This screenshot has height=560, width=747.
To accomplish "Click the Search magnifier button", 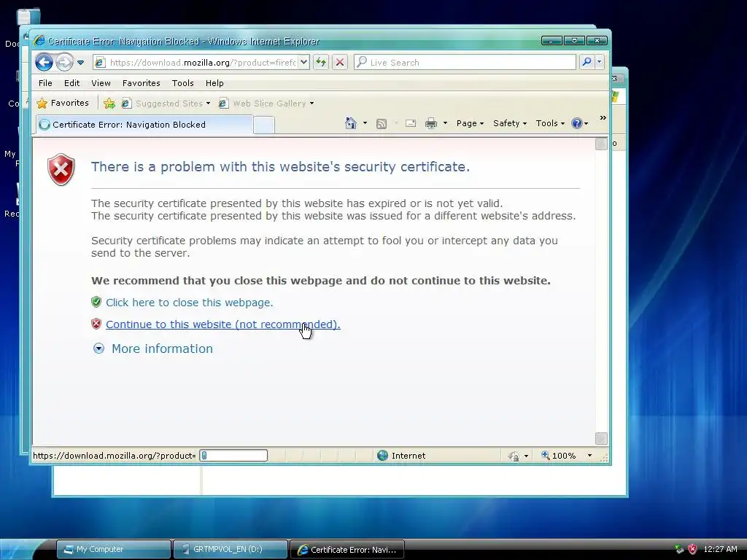I will coord(587,62).
